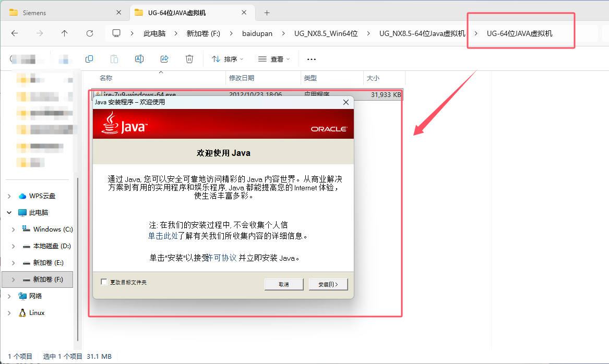Screen dimensions: 609x364
Task: Expand 新加卷 (E:) drive node
Action: (x=13, y=263)
